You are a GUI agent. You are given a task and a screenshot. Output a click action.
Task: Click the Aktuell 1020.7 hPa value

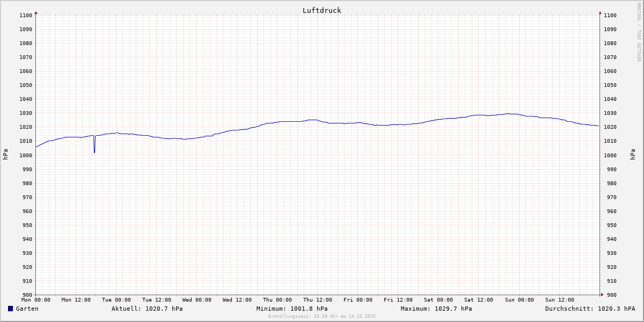coord(147,309)
